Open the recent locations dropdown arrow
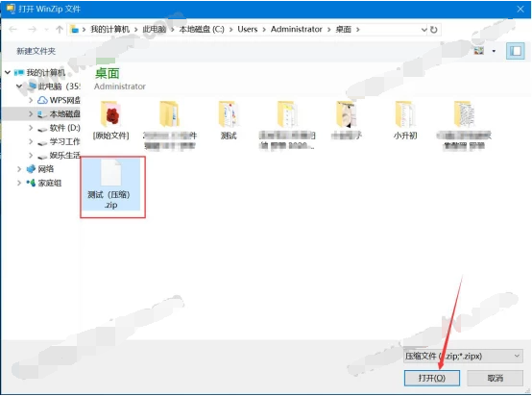Viewport: 532px width, 396px height. coord(46,30)
